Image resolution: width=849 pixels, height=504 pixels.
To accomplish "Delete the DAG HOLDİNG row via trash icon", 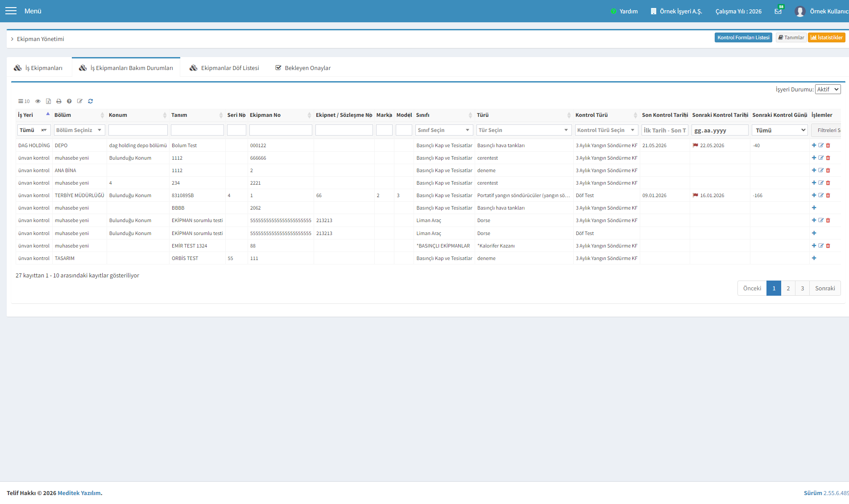I will [x=828, y=145].
